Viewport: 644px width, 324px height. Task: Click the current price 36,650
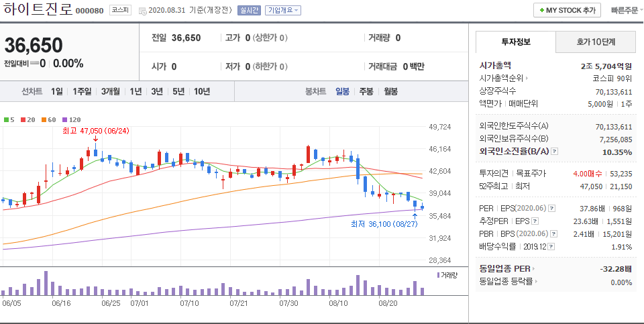pyautogui.click(x=34, y=45)
